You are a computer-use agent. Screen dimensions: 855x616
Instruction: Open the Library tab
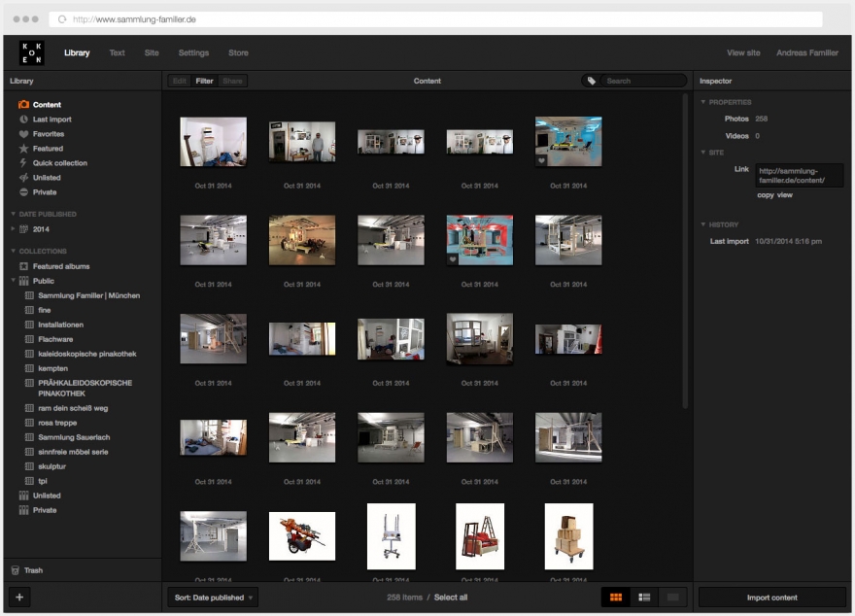(77, 52)
